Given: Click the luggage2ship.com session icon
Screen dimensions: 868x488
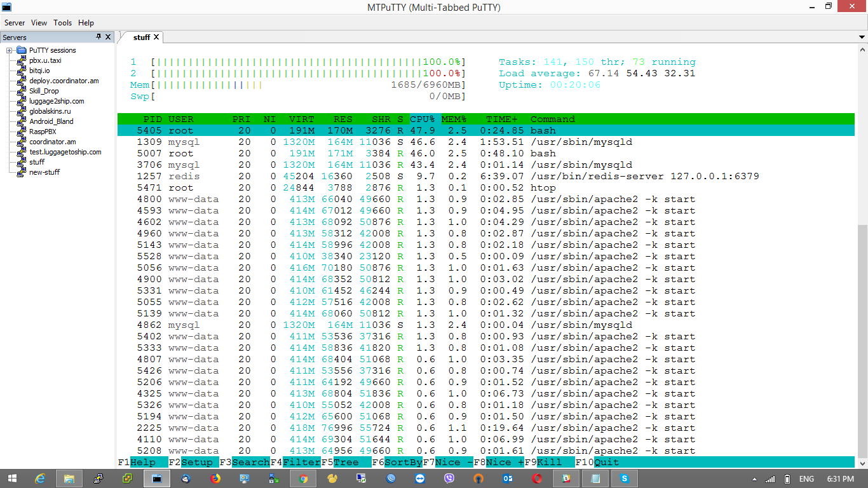Looking at the screenshot, I should pyautogui.click(x=22, y=101).
